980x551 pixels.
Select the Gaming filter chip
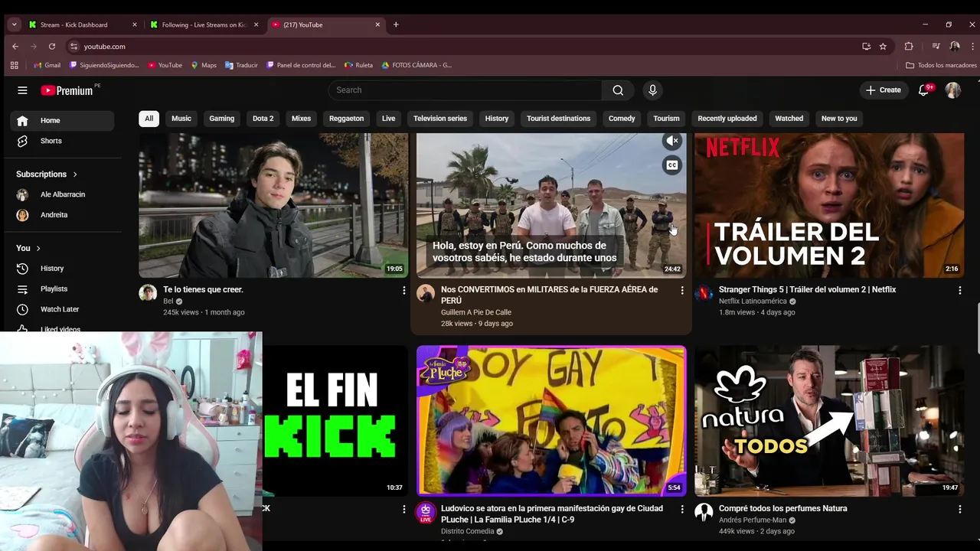222,119
